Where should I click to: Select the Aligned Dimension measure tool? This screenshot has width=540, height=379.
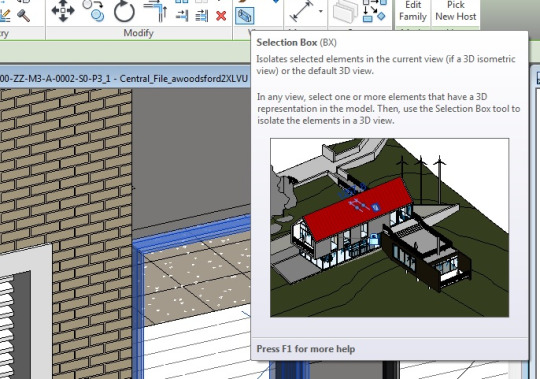[x=302, y=11]
